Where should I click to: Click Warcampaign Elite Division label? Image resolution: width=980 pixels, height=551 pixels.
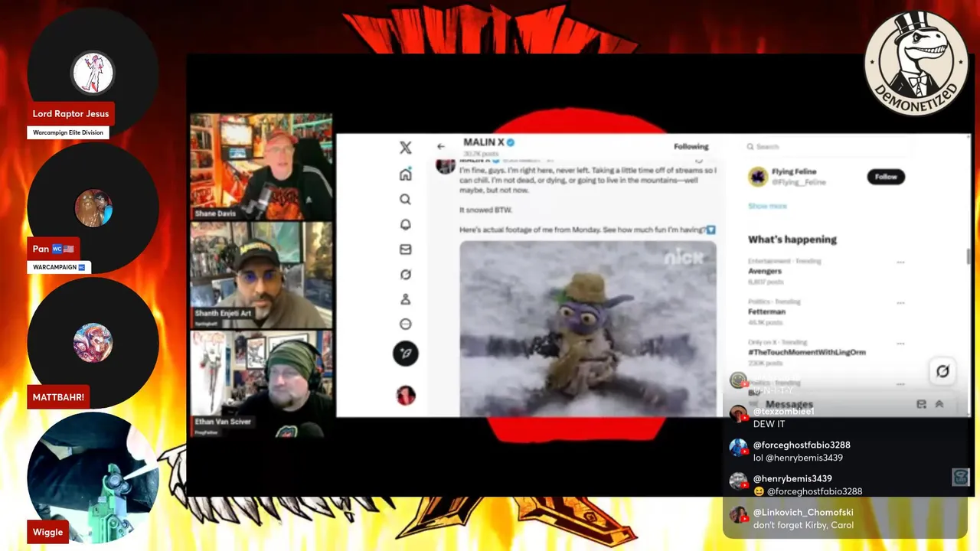click(68, 133)
